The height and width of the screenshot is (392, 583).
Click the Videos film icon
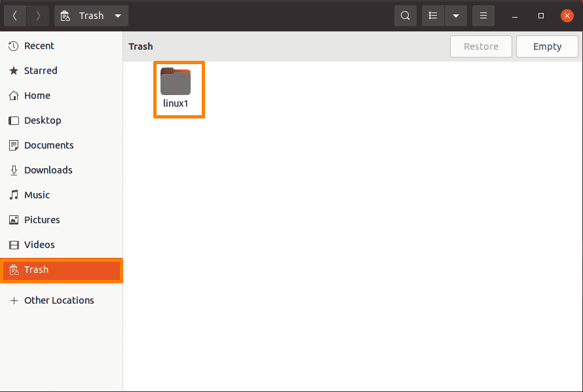(14, 245)
